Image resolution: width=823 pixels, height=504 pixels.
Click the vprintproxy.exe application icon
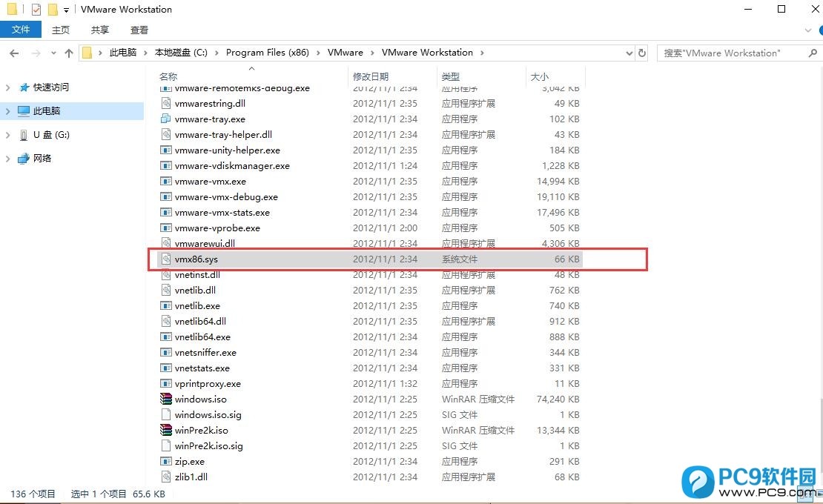tap(166, 383)
